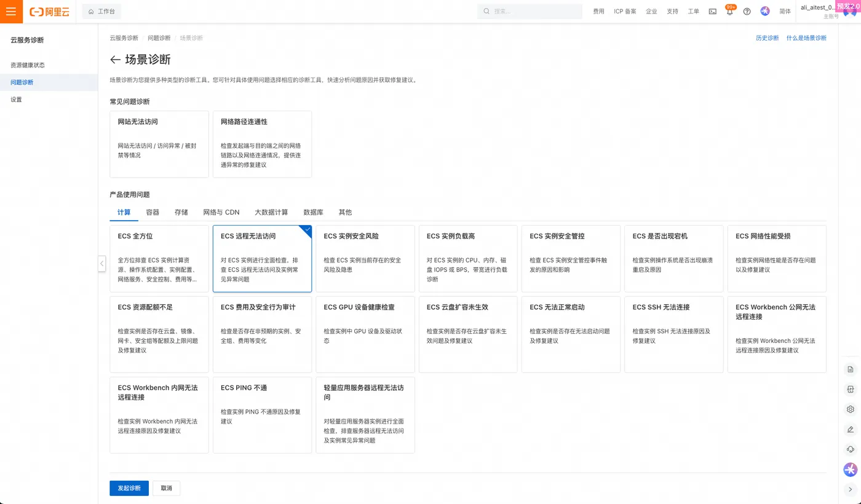Viewport: 861px width, 504px height.
Task: Open the headset customer support icon
Action: tap(851, 449)
